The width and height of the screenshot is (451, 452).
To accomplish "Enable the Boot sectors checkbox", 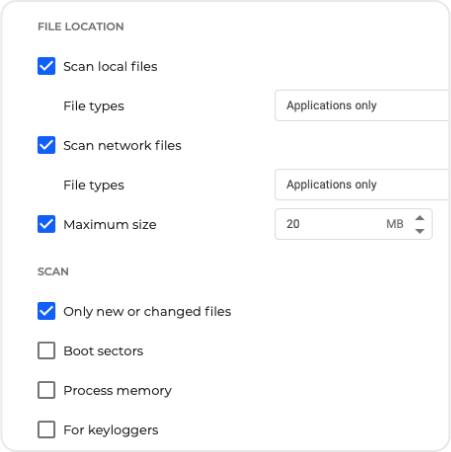I will (x=46, y=350).
